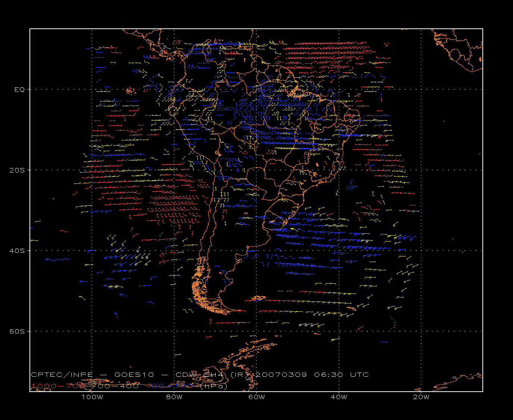Screen dimensions: 513x420
Task: Click the '40S' latitude axis label
Action: [17, 251]
